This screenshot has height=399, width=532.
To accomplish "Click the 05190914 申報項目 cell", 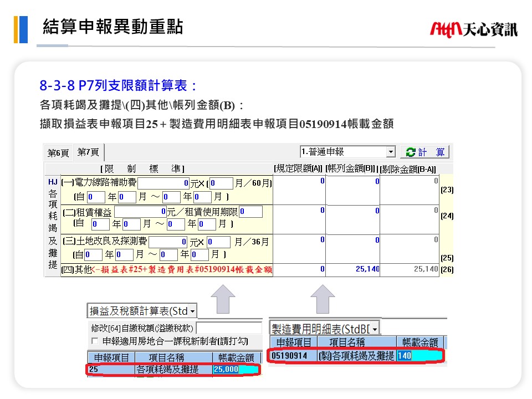I will point(292,356).
